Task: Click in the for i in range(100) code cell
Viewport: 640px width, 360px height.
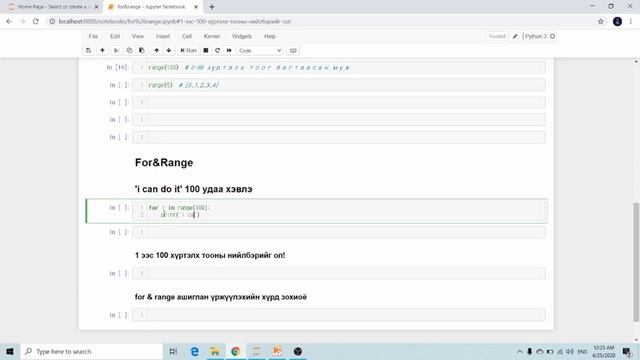Action: pos(339,211)
